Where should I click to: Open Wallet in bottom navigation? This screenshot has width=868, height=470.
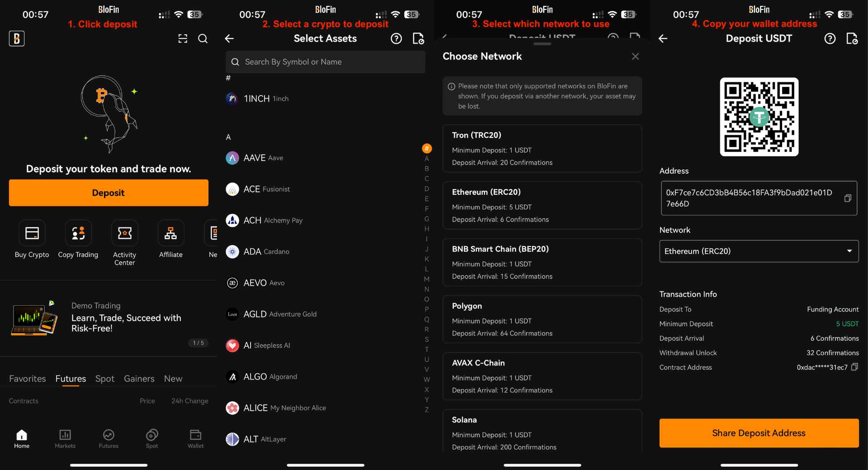pyautogui.click(x=195, y=439)
